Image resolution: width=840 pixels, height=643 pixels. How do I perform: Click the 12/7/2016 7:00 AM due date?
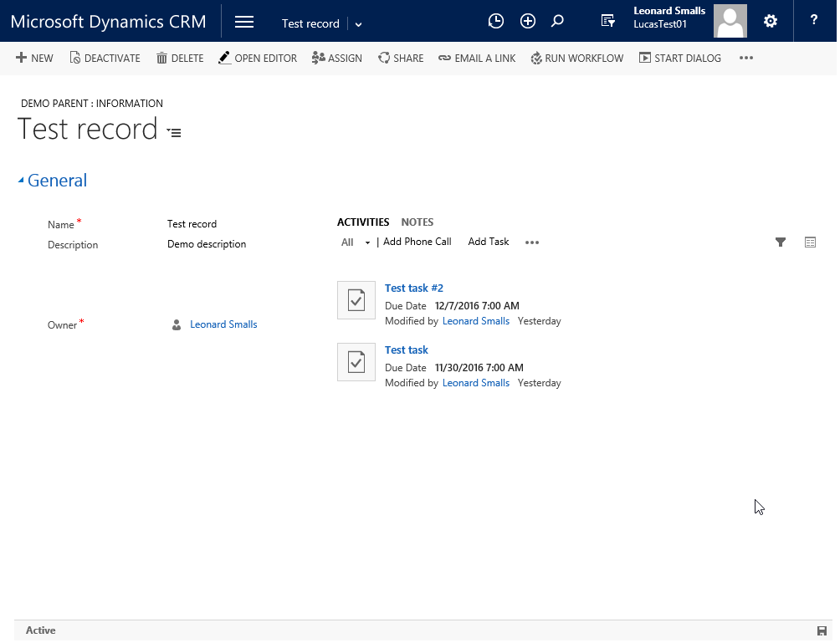[x=477, y=306]
